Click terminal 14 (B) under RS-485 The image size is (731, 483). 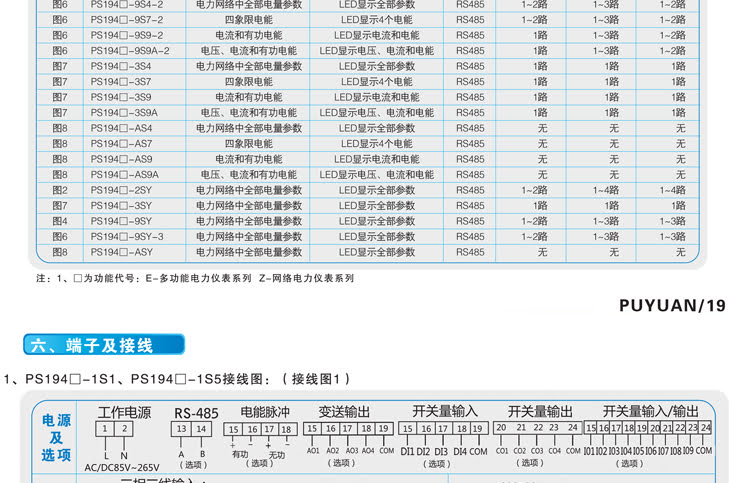[200, 429]
